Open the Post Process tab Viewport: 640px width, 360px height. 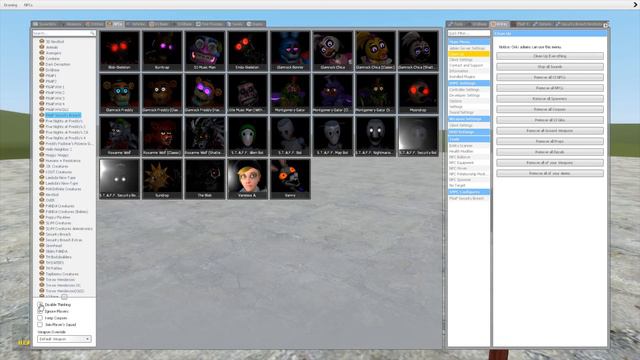(x=210, y=24)
